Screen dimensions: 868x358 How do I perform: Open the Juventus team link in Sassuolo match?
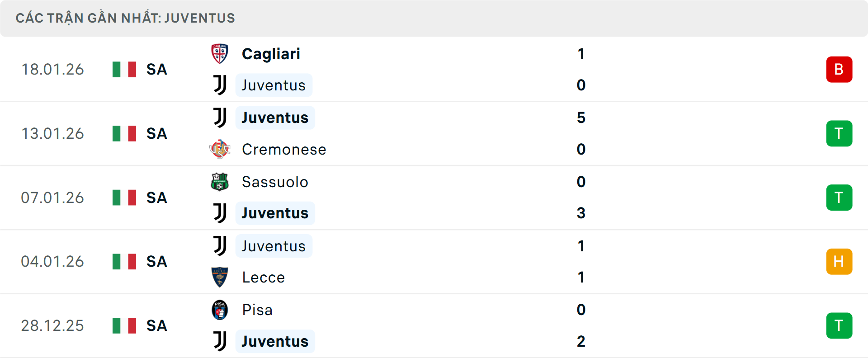(x=275, y=213)
